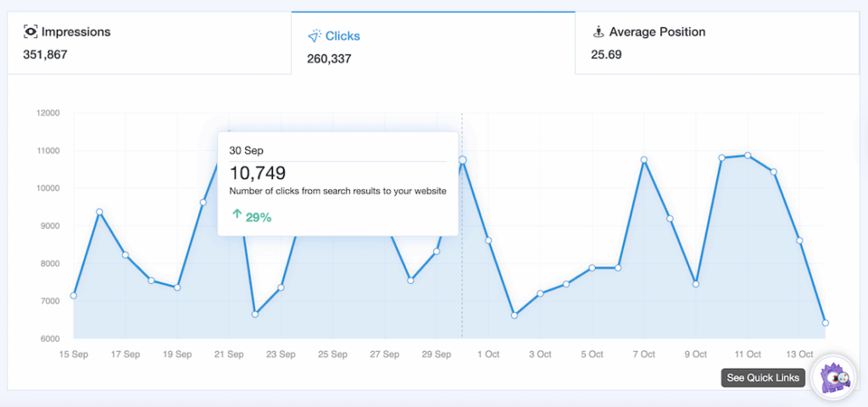Click the Impressions eye icon
The image size is (868, 407).
[x=31, y=32]
